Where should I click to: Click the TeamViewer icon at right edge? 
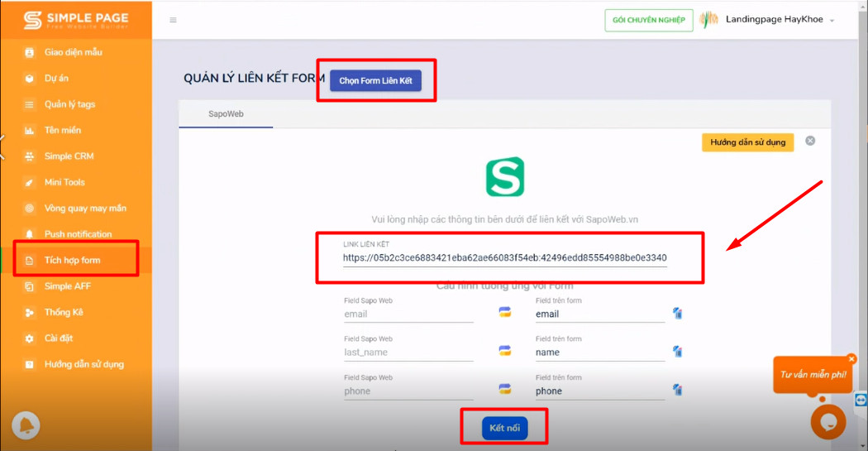point(861,400)
